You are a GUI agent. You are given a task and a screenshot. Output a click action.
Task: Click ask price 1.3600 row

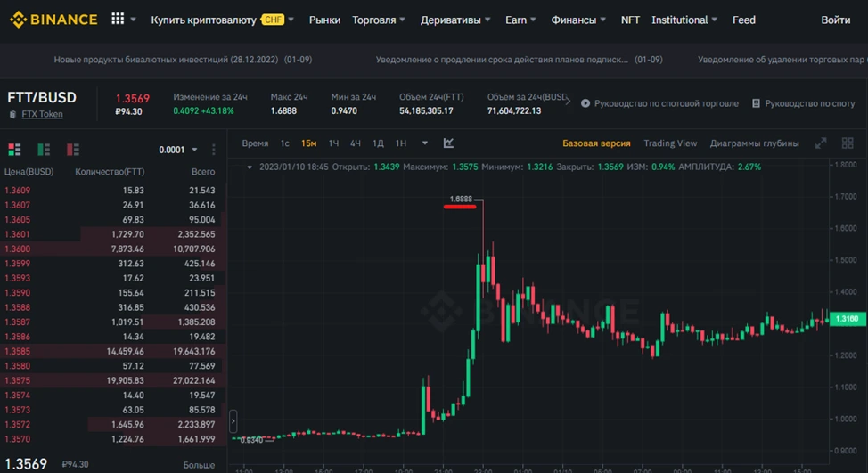click(x=113, y=249)
